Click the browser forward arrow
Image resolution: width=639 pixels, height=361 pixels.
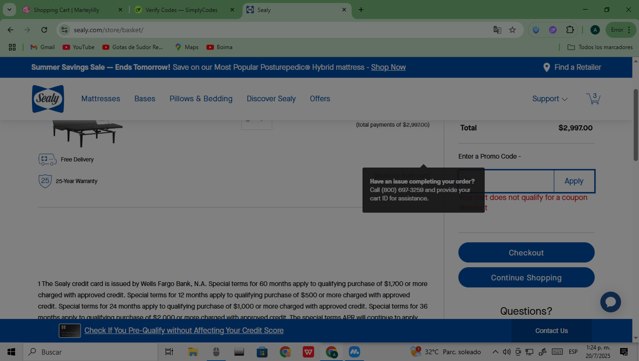click(27, 30)
